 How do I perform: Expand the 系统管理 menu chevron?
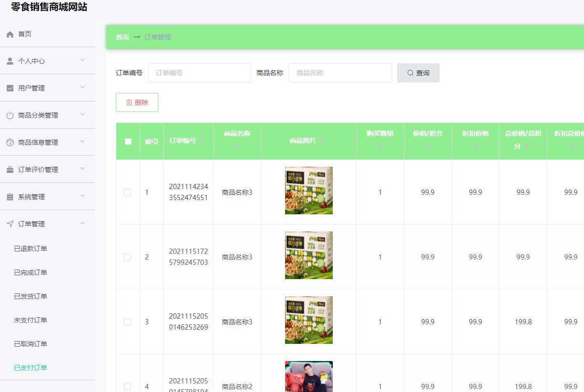click(x=82, y=196)
